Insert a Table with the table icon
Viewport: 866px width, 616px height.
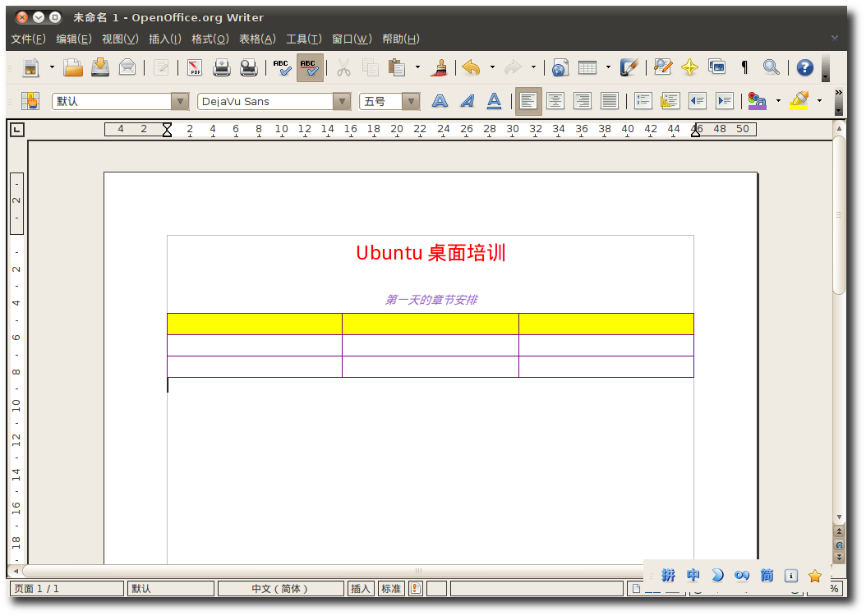587,68
